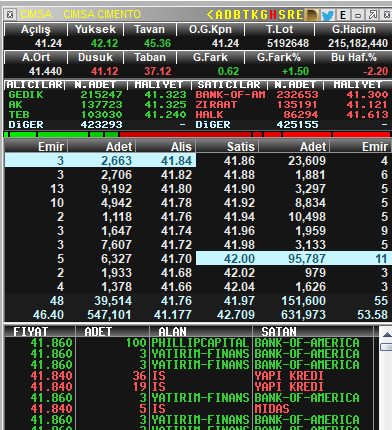The height and width of the screenshot is (430, 392).
Task: Click ask quantity 23,609
Action: (307, 161)
